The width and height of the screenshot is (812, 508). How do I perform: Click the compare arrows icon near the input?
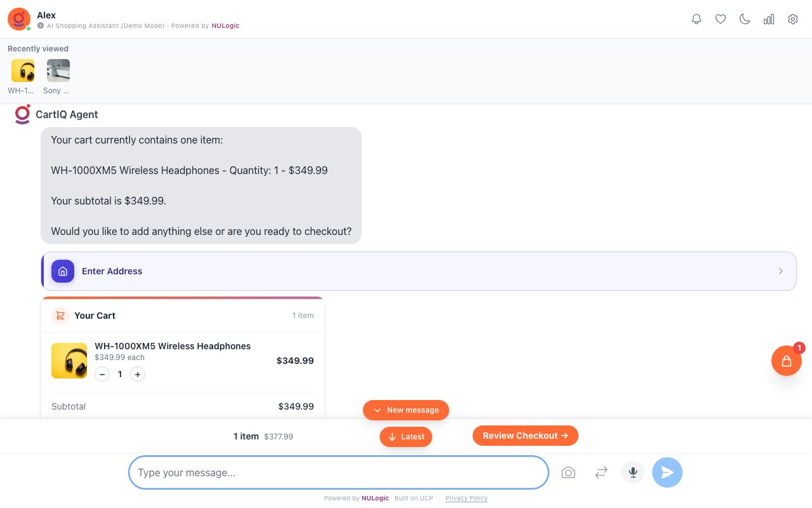tap(601, 472)
